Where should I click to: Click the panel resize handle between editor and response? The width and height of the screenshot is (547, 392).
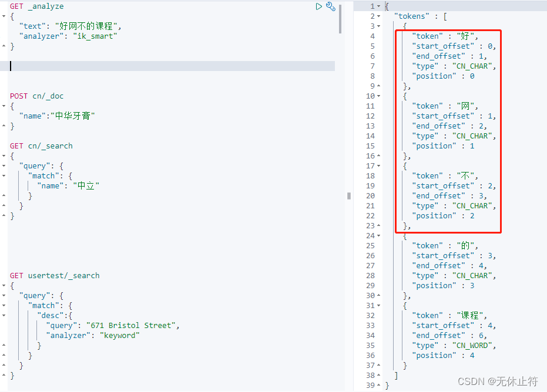coord(349,196)
